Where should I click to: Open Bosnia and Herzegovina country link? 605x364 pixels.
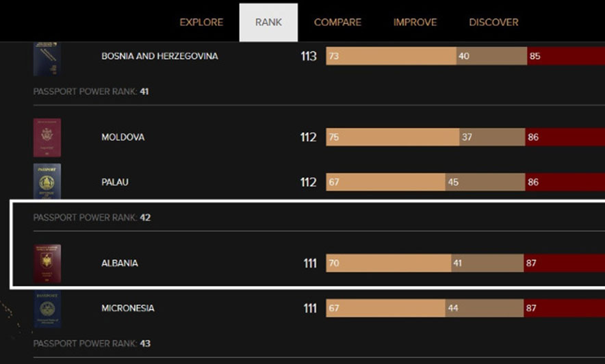[x=159, y=56]
